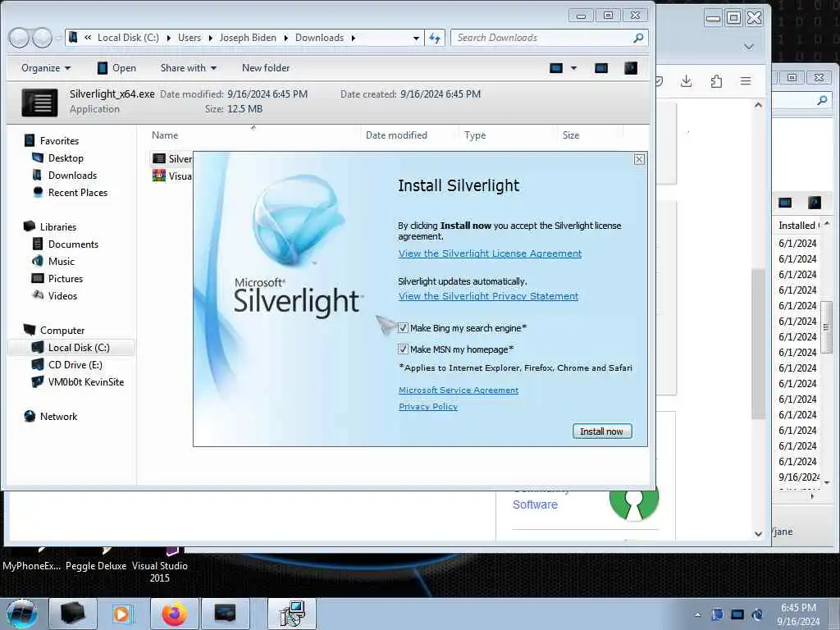Click the Installed column header in rear window
Screen dimensions: 840x630
click(x=797, y=226)
